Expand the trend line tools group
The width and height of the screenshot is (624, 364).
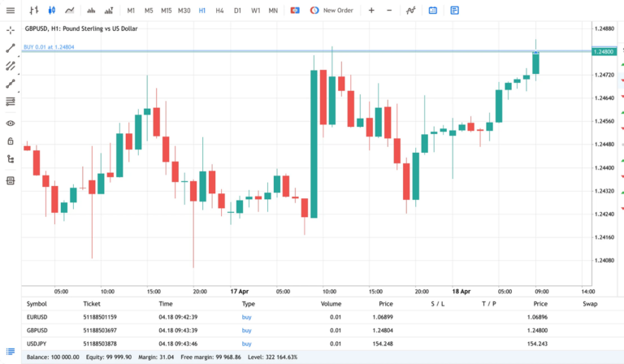[11, 48]
